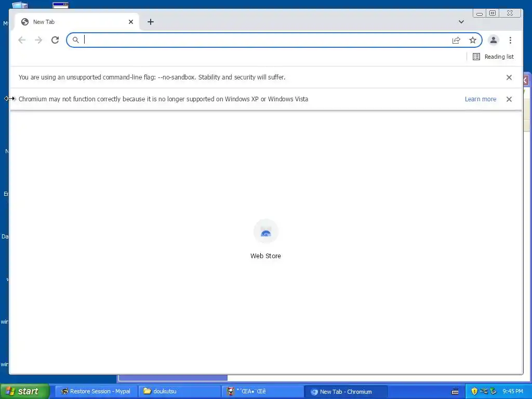Select the New Tab tab

76,22
